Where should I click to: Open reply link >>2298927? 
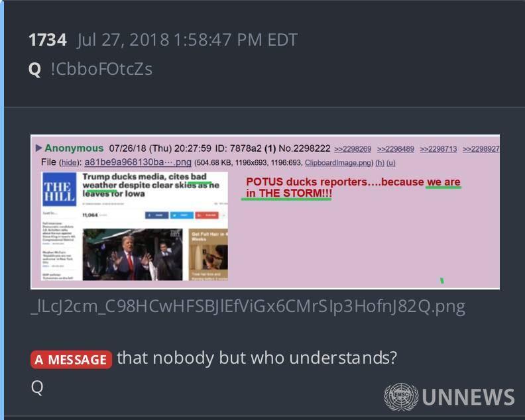coord(481,149)
